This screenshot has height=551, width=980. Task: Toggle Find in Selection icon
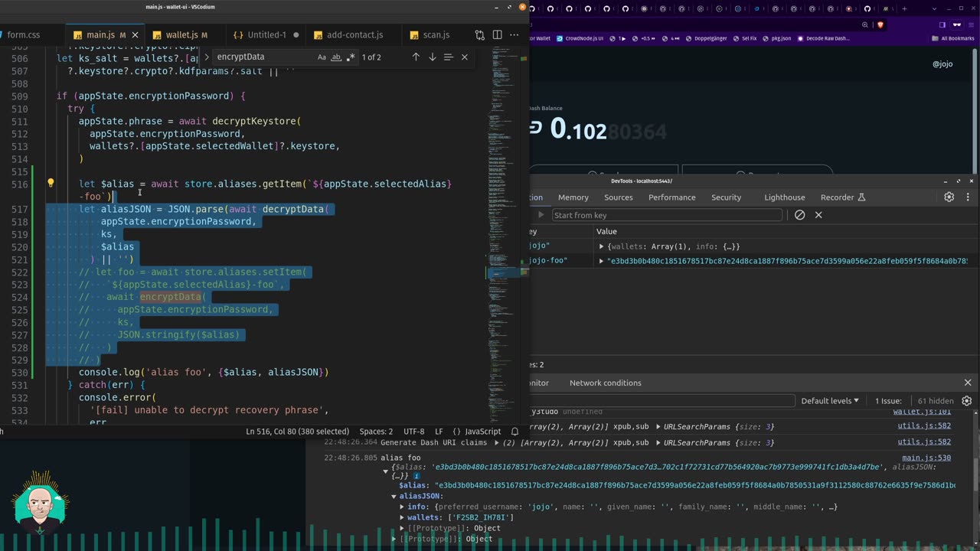pos(449,57)
